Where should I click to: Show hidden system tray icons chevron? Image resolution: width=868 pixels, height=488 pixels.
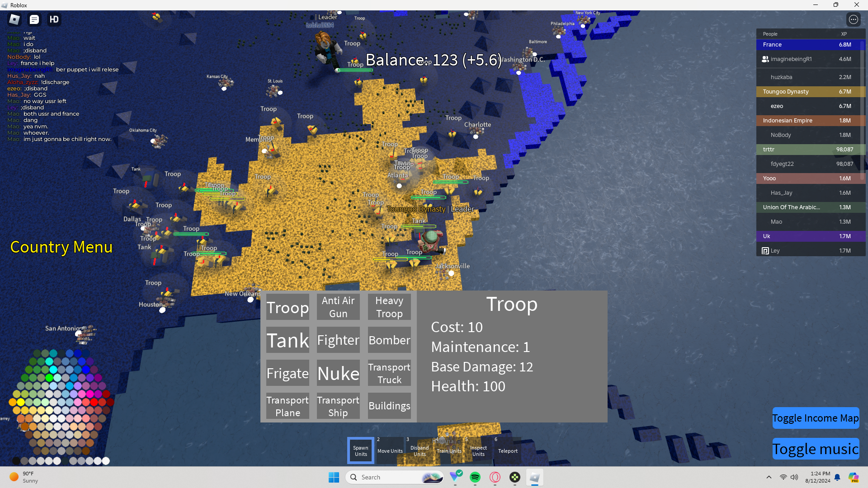click(x=769, y=477)
